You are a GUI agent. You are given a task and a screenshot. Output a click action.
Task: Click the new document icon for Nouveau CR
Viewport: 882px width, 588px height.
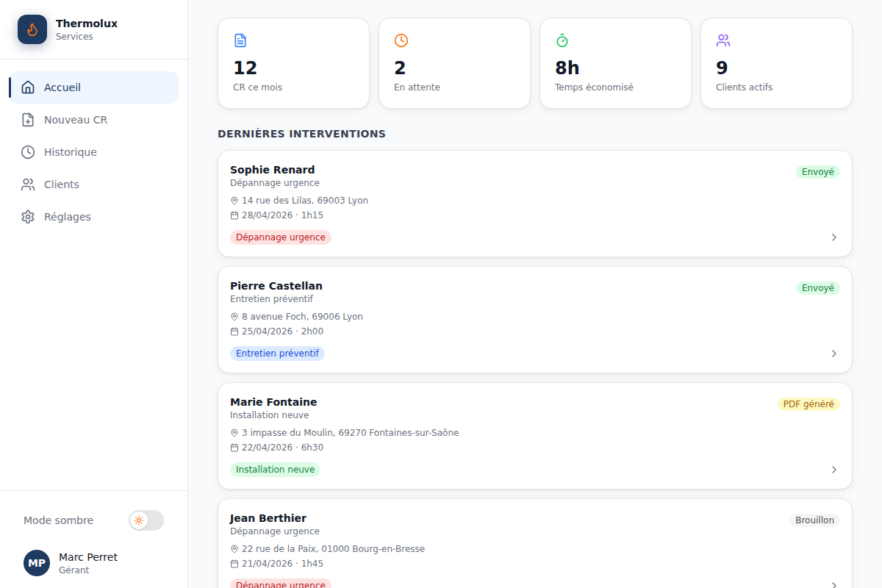point(28,120)
